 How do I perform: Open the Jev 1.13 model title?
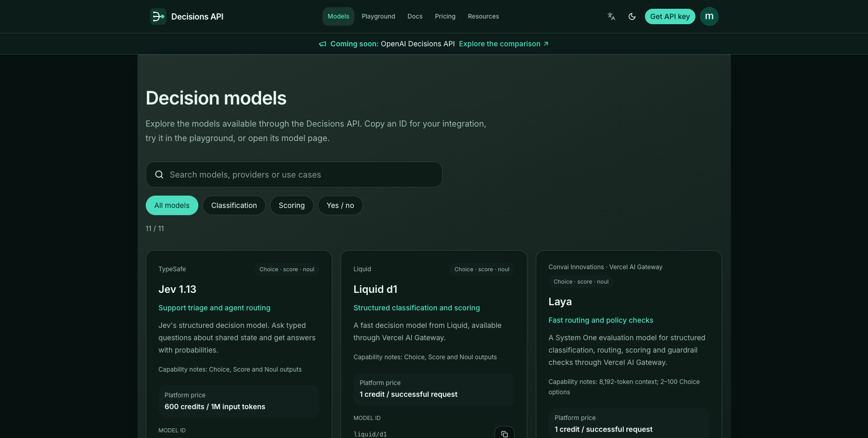coord(177,289)
